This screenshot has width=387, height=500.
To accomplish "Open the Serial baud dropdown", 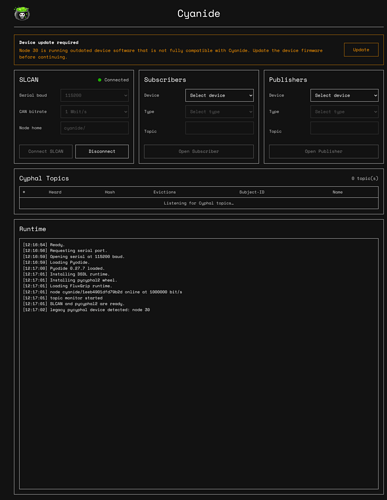I will (x=95, y=95).
